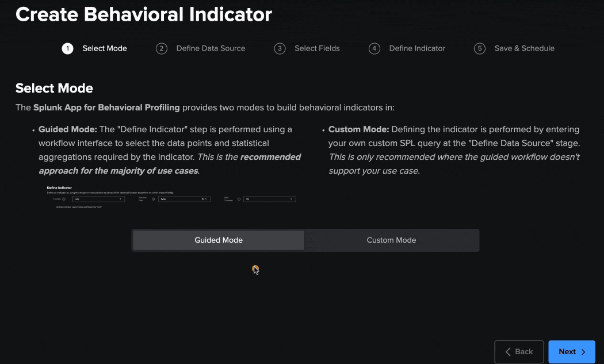The height and width of the screenshot is (364, 604).
Task: Click the step 1 number circle
Action: 67,48
